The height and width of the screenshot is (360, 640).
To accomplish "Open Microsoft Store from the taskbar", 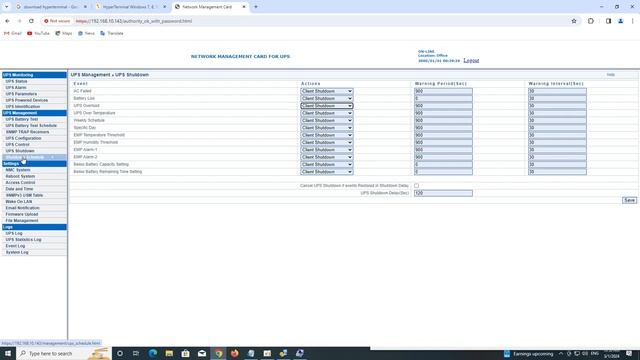I will 185,353.
